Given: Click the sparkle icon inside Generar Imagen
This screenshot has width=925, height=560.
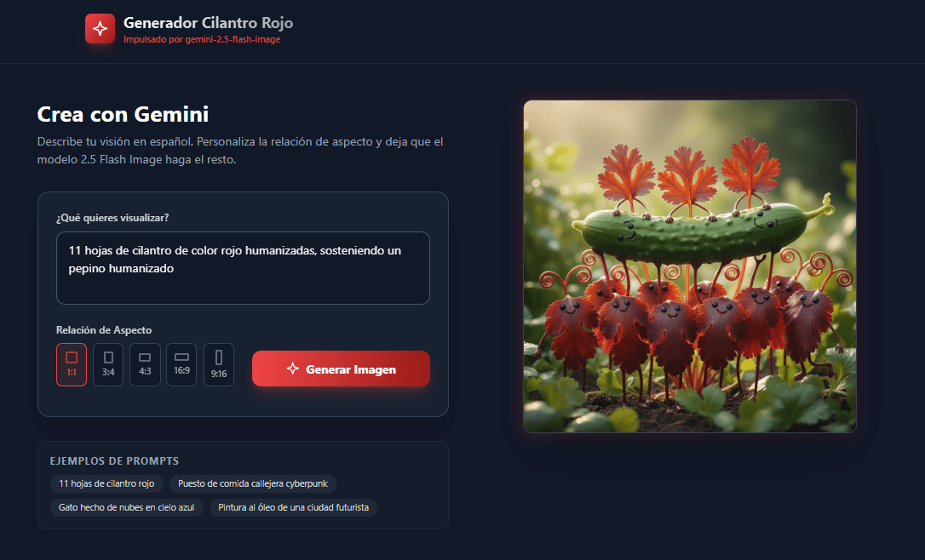Looking at the screenshot, I should pos(293,369).
